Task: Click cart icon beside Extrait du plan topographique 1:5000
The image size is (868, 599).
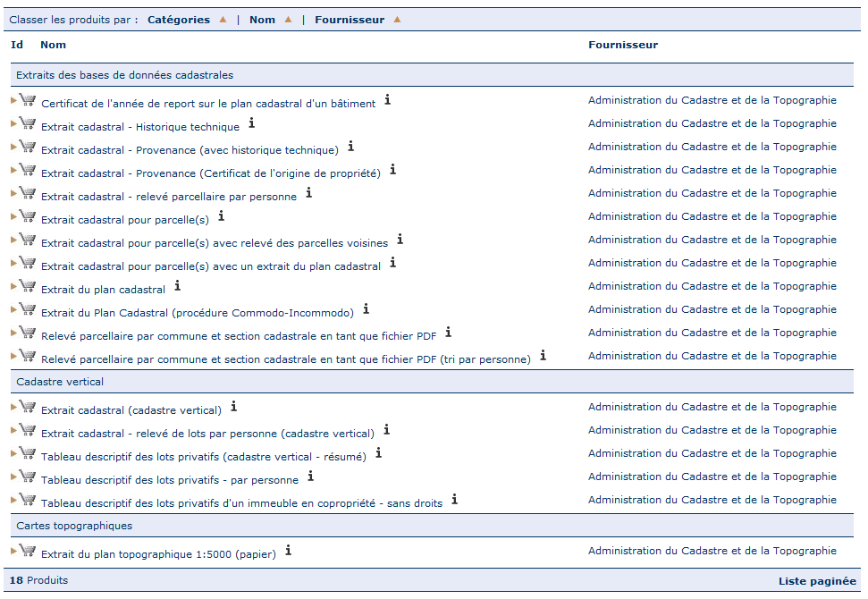Action: point(27,551)
